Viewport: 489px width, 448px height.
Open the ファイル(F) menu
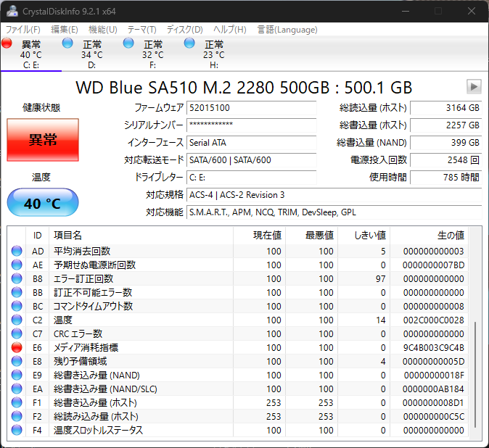coord(23,30)
